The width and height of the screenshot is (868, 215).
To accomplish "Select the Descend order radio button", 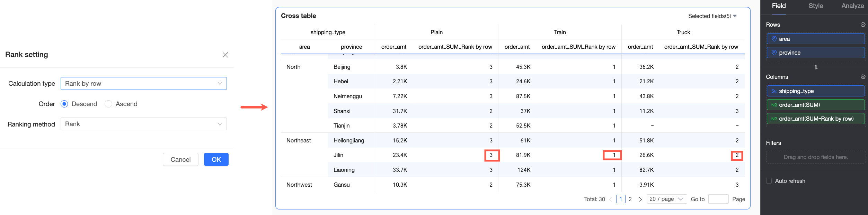I will click(64, 104).
